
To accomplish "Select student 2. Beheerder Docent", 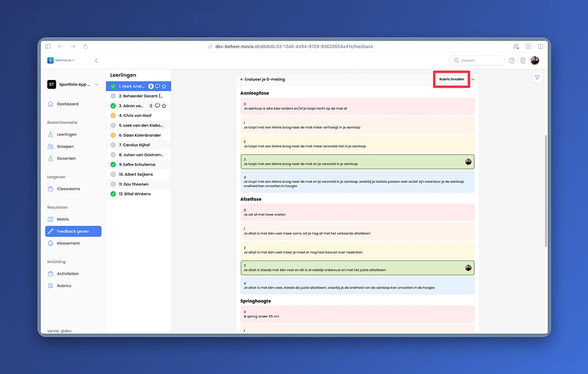I will 138,96.
